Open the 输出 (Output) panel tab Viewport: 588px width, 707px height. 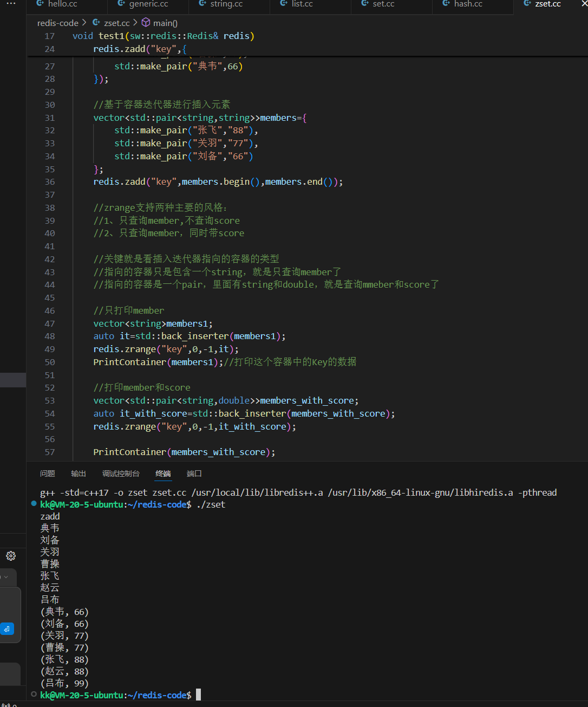(79, 474)
